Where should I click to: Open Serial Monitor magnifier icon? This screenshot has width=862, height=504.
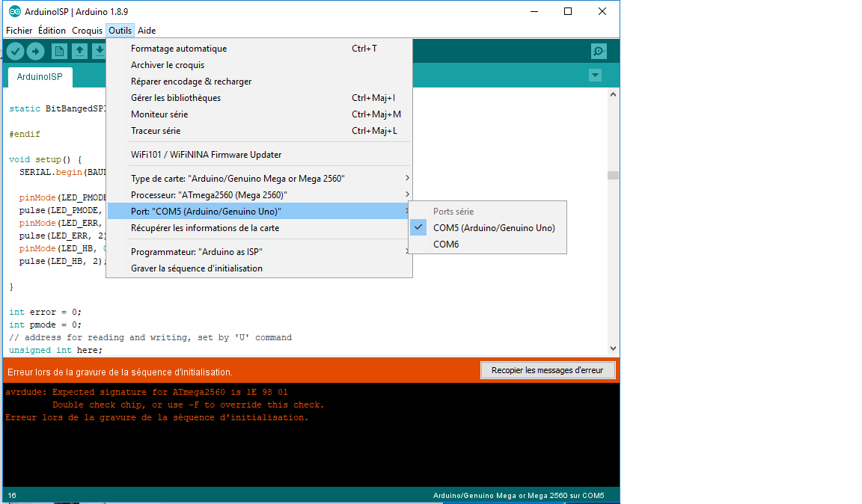point(599,51)
